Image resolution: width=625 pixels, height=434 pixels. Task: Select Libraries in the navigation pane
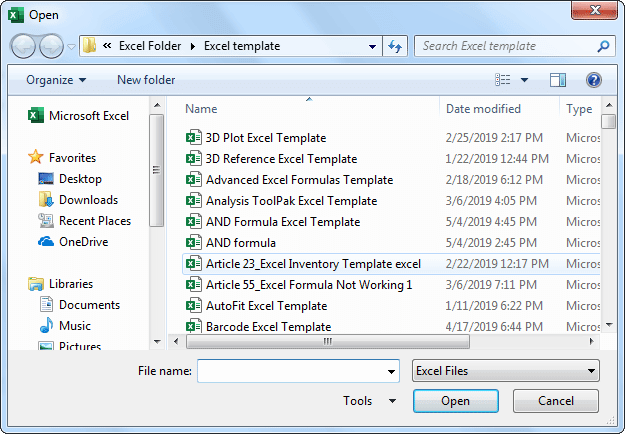click(61, 284)
